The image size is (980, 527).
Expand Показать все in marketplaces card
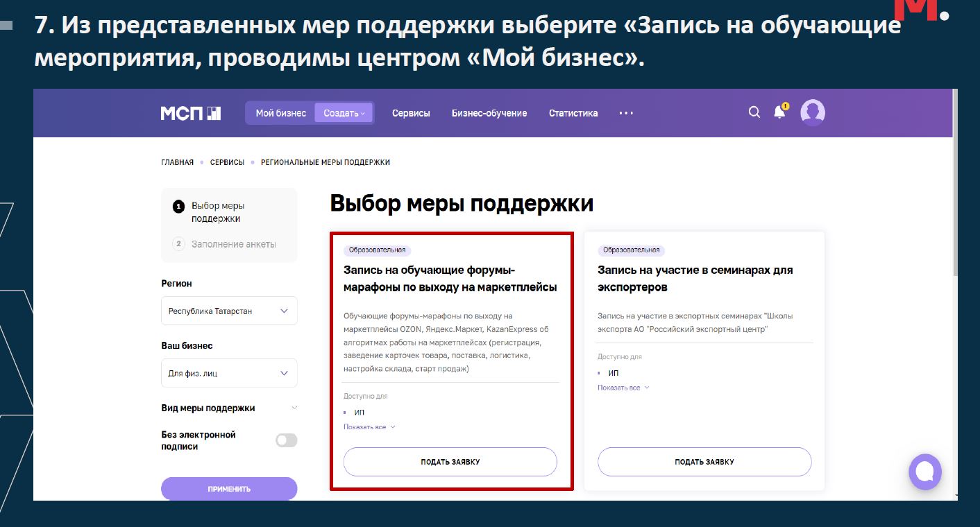click(x=369, y=427)
